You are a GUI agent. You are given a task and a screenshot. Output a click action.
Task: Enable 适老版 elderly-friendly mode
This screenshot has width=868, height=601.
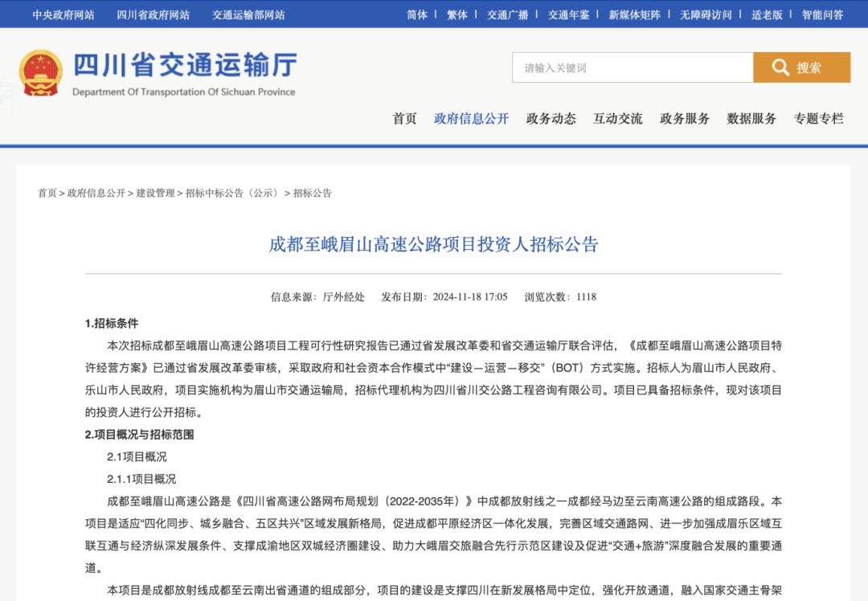tap(767, 14)
